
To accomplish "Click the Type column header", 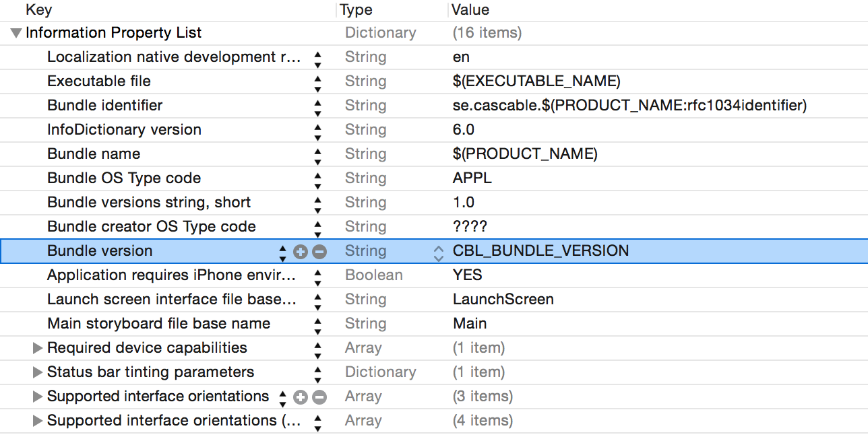I will [x=356, y=9].
